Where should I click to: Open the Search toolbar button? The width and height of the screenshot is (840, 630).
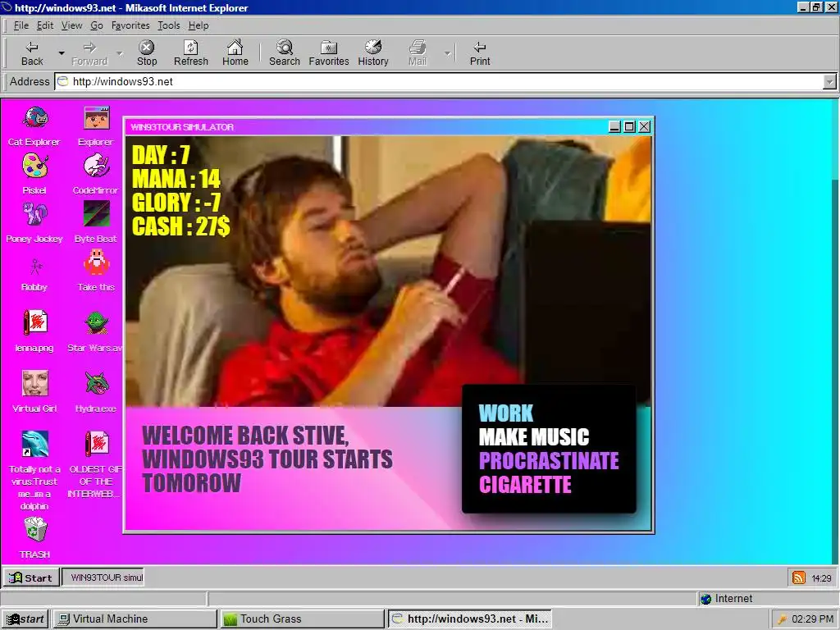click(x=285, y=53)
